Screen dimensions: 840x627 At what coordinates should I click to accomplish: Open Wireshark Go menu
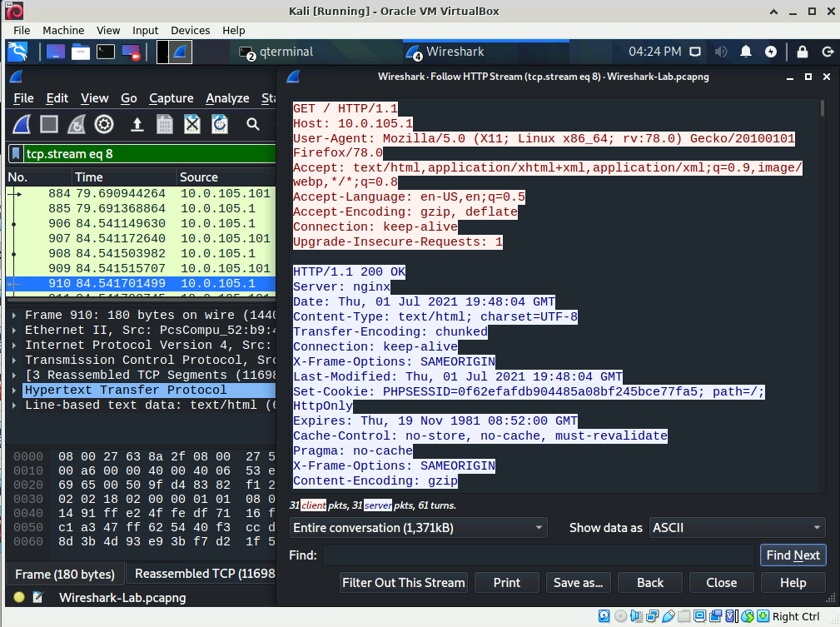(x=128, y=98)
